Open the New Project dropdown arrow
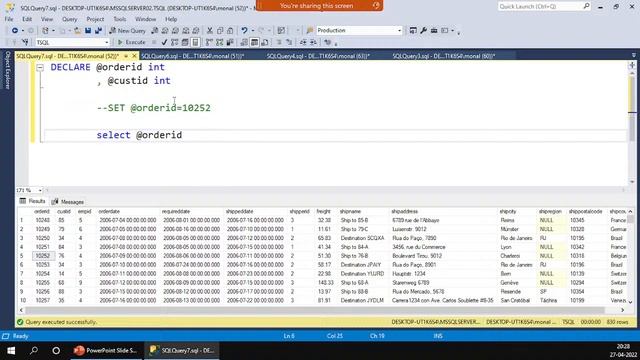640x360 pixels. pos(53,31)
